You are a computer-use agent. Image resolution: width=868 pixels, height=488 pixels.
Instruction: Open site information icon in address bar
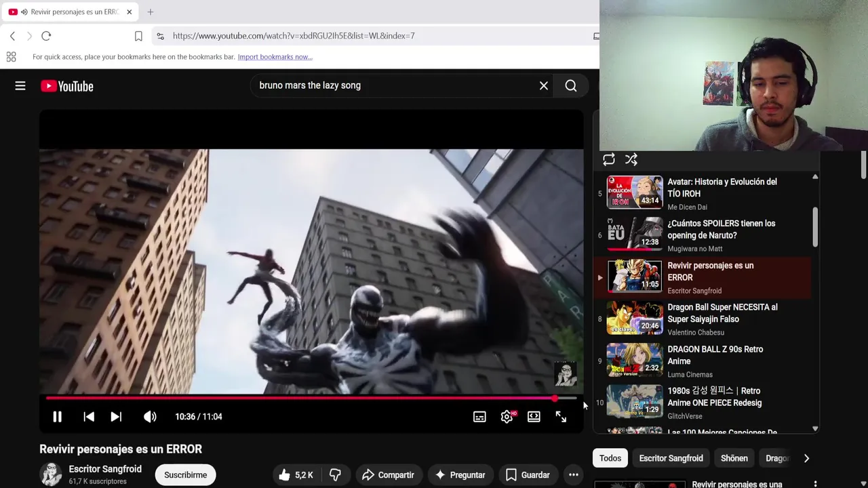(x=159, y=36)
